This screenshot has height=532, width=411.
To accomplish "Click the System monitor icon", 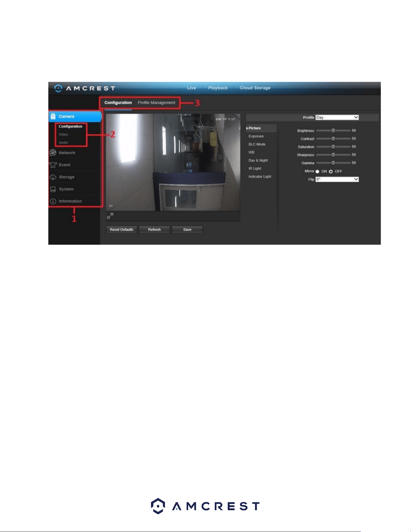I will [53, 189].
